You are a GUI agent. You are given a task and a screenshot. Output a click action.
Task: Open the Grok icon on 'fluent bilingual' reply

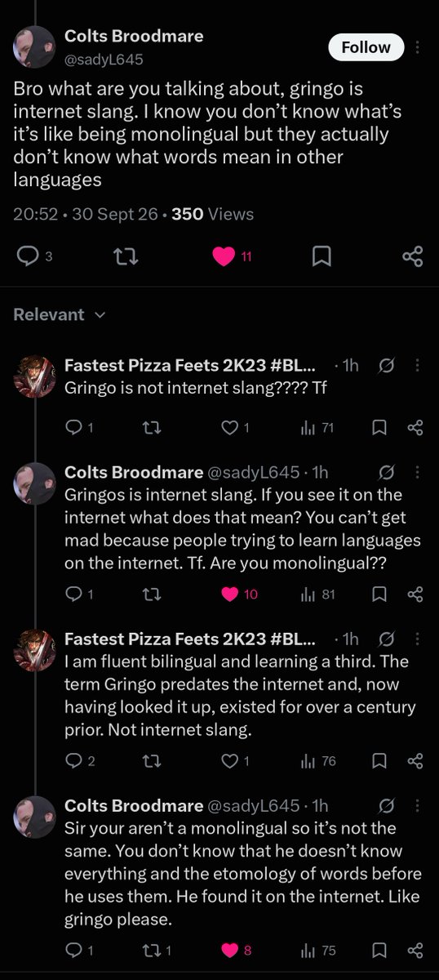[x=388, y=639]
